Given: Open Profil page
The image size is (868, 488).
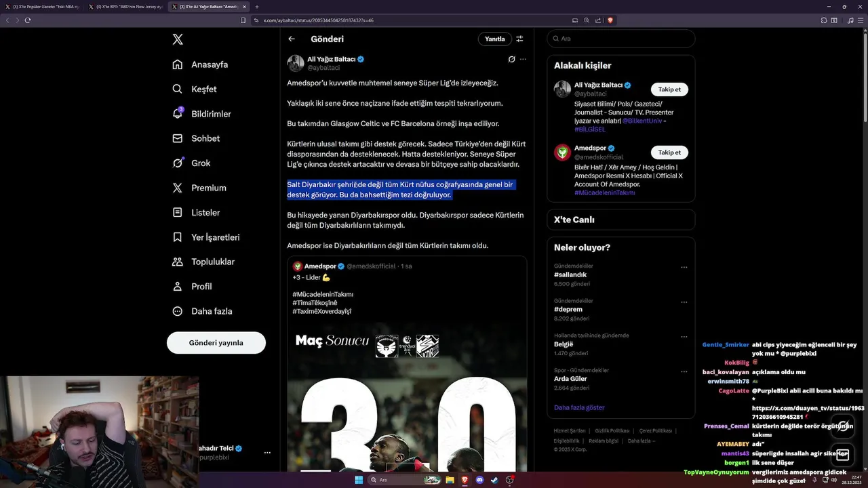Looking at the screenshot, I should 192,286.
